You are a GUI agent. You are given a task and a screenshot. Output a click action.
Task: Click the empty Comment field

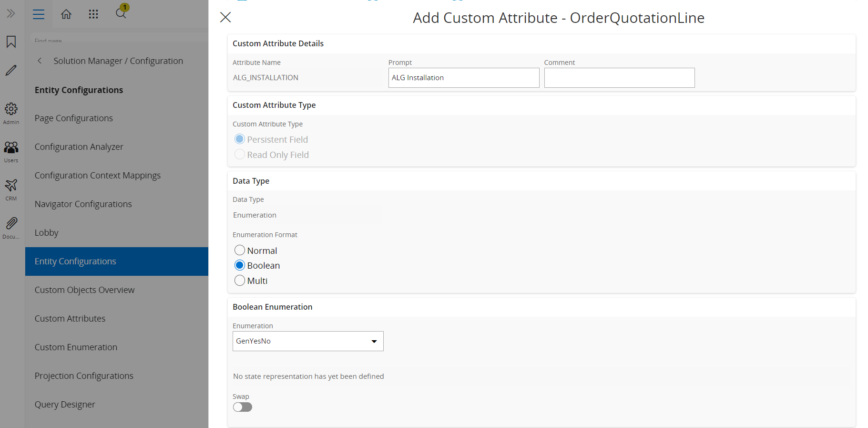pyautogui.click(x=619, y=78)
